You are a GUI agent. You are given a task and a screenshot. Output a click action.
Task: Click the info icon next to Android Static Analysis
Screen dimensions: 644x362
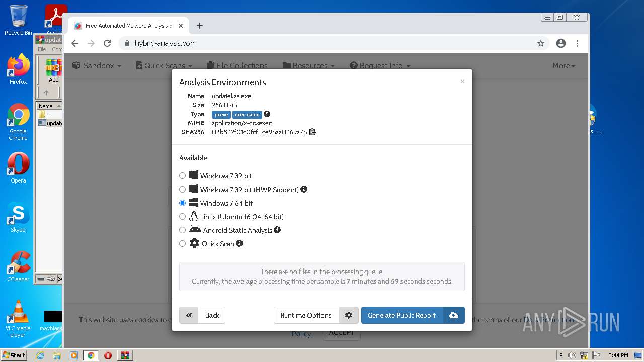pos(277,230)
